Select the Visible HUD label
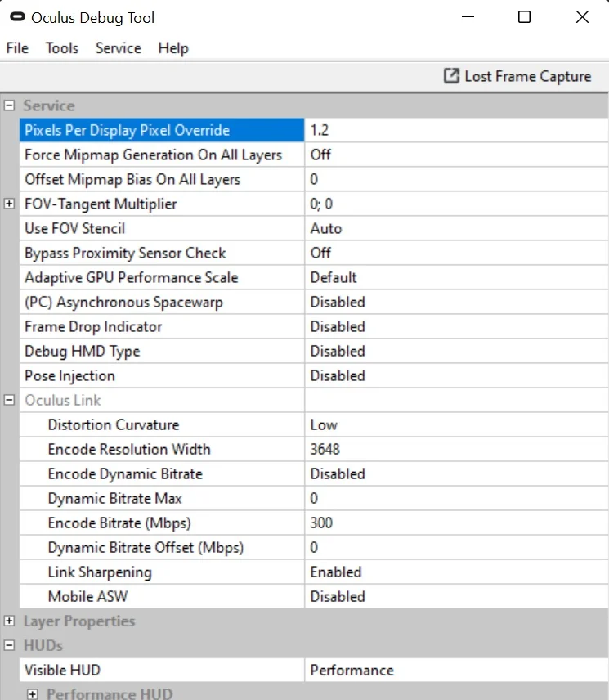Image resolution: width=609 pixels, height=700 pixels. click(62, 670)
